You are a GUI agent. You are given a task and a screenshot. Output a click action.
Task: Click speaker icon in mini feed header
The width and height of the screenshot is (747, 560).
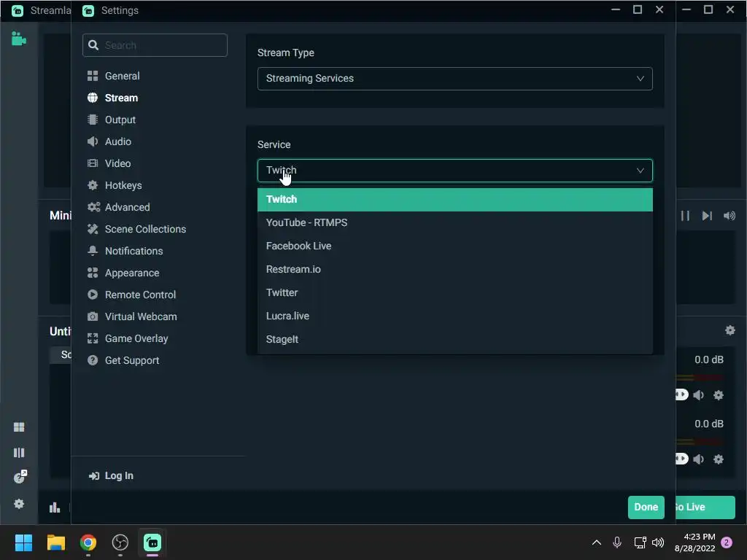click(729, 216)
